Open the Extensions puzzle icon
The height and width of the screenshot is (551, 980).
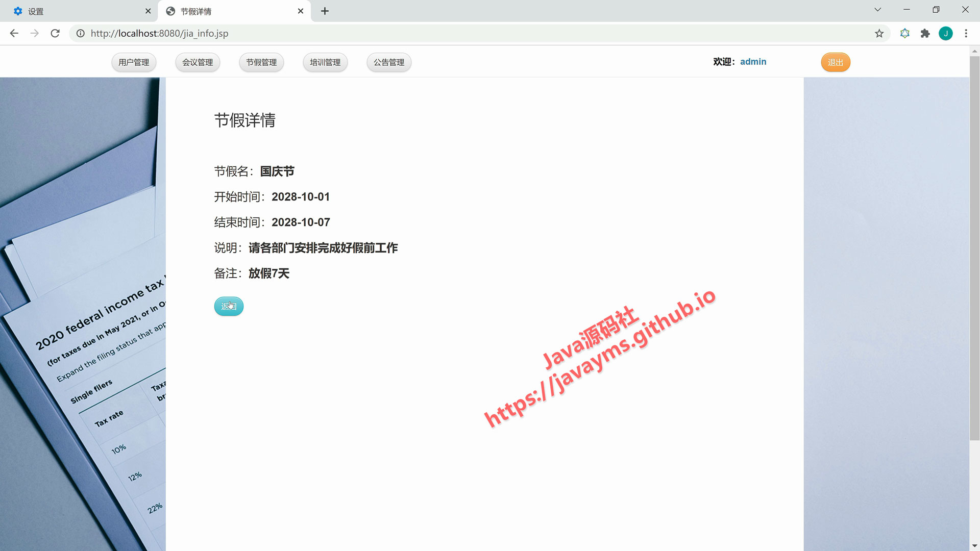pyautogui.click(x=925, y=33)
